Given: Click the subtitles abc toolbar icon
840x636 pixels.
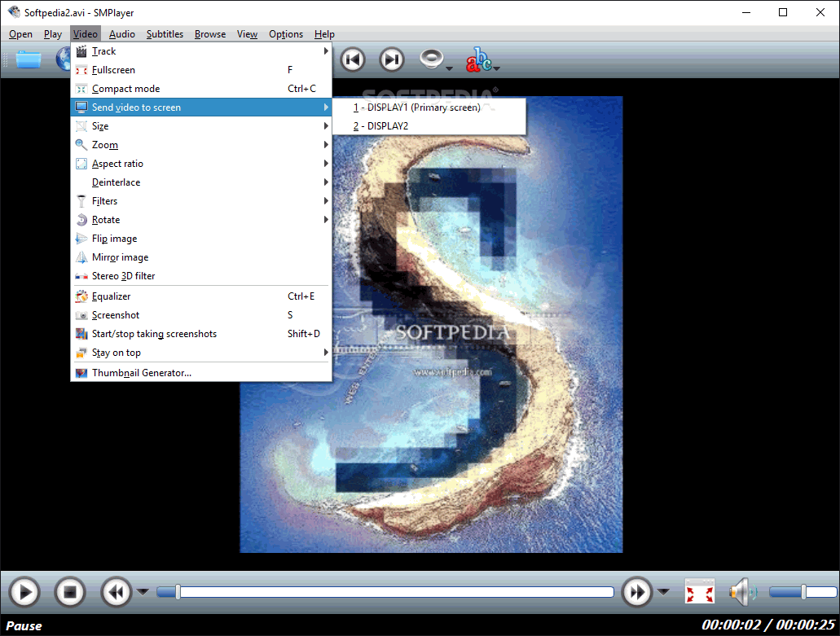Looking at the screenshot, I should (x=478, y=59).
